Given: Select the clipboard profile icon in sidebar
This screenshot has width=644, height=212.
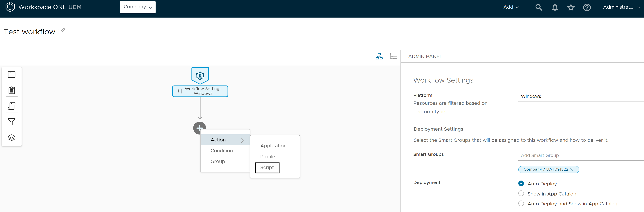Looking at the screenshot, I should pos(11,90).
